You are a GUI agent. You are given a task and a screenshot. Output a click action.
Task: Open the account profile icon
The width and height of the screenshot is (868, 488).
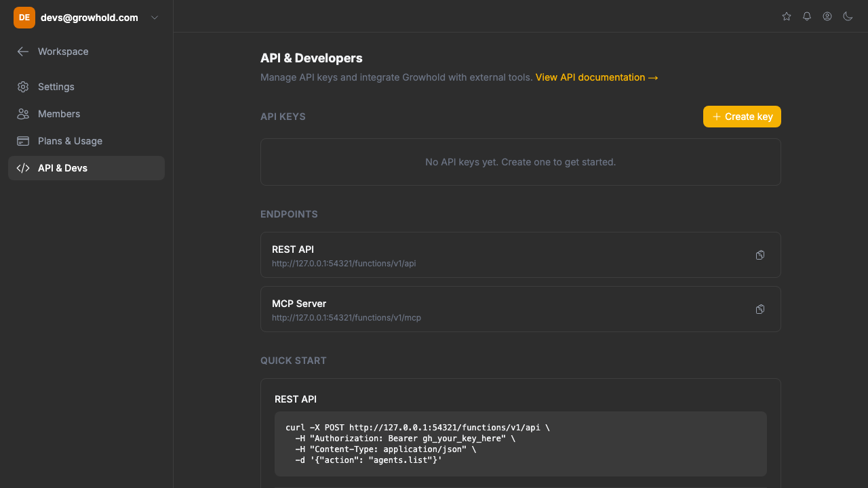(x=827, y=16)
